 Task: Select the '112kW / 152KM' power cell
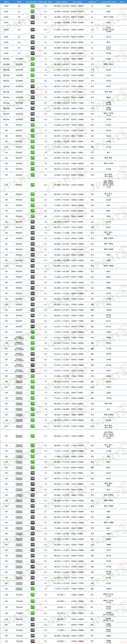click(x=77, y=338)
